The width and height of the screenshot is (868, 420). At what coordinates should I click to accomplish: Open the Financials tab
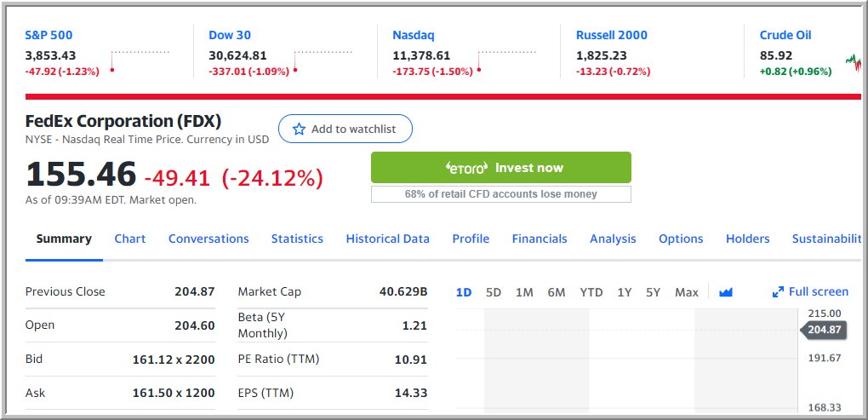click(540, 239)
